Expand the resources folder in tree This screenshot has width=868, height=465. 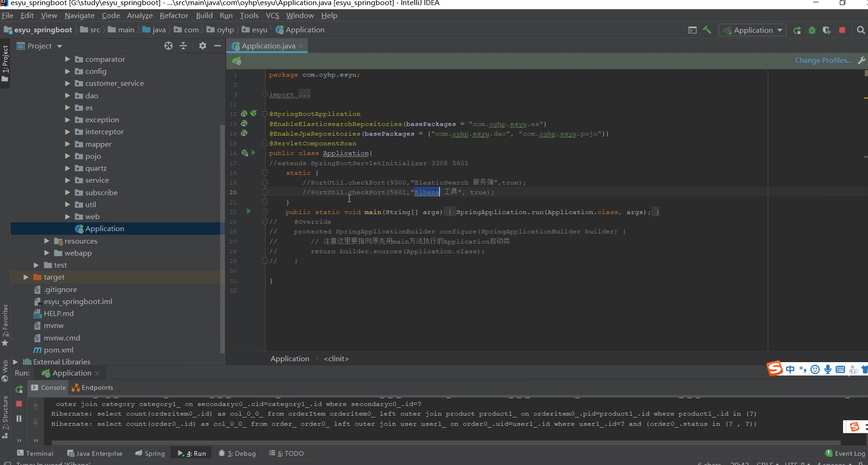[x=47, y=241]
